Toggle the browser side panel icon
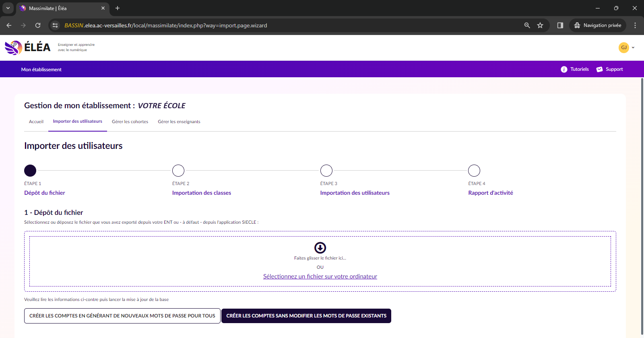Image resolution: width=644 pixels, height=338 pixels. [x=560, y=25]
